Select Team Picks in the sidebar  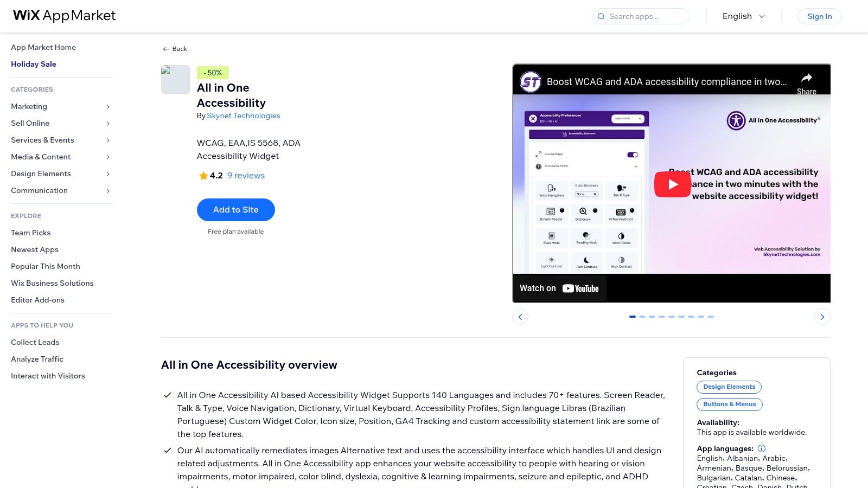[x=30, y=233]
